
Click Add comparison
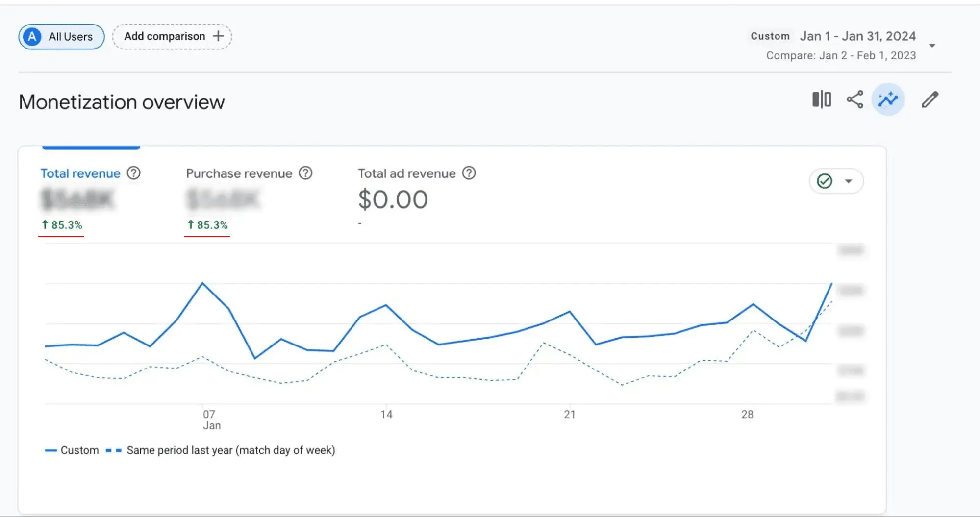172,36
